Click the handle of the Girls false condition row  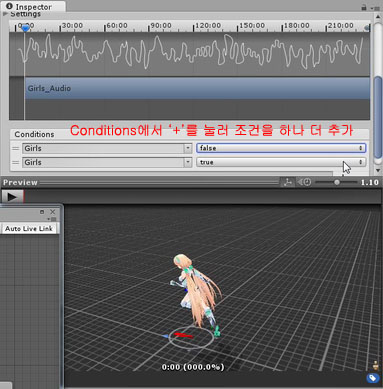pos(15,148)
